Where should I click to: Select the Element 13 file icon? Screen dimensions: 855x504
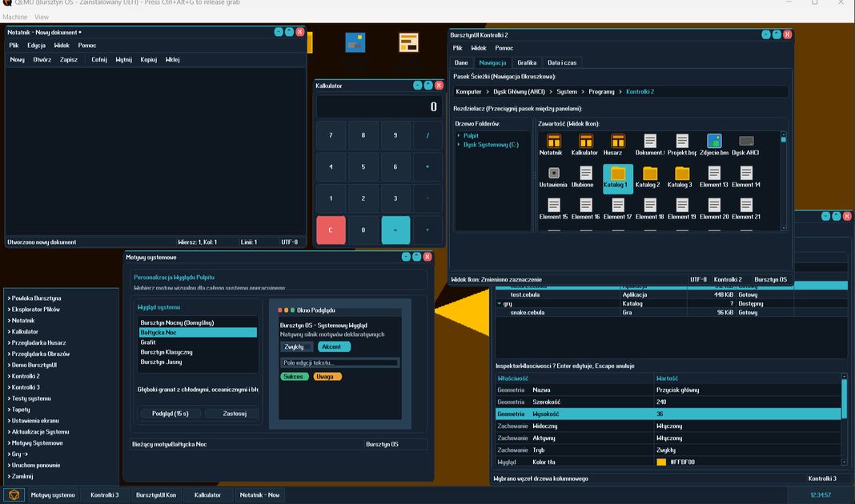(714, 177)
